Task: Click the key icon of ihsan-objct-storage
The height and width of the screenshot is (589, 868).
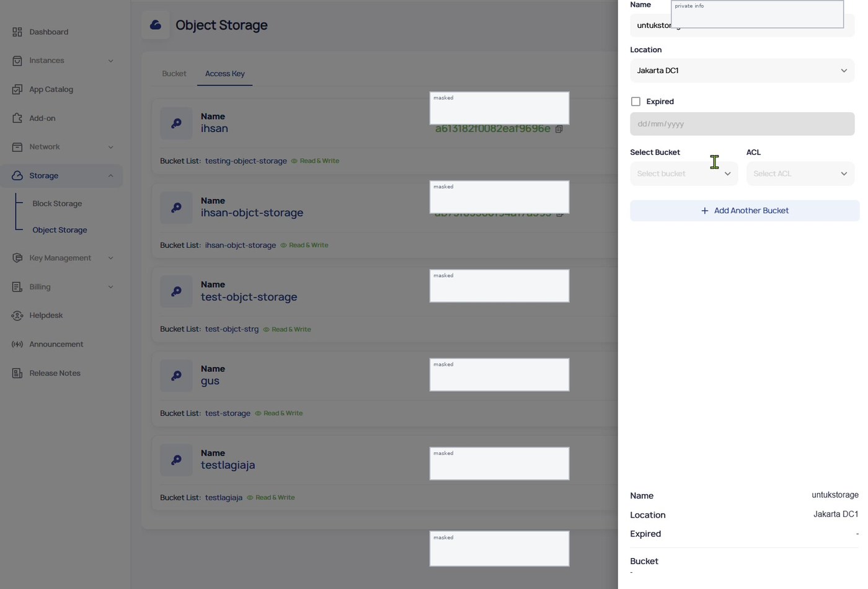Action: coord(177,207)
